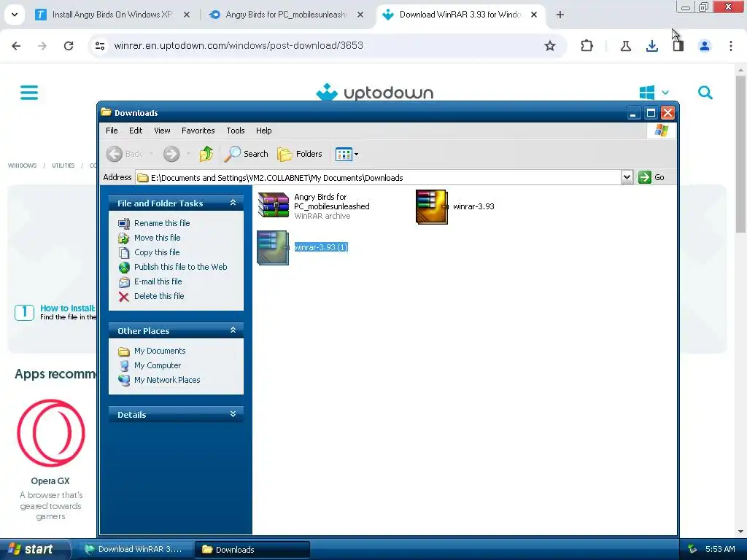The height and width of the screenshot is (560, 747).
Task: Click the selected winrar-3.93 (1) filename label
Action: pyautogui.click(x=321, y=247)
